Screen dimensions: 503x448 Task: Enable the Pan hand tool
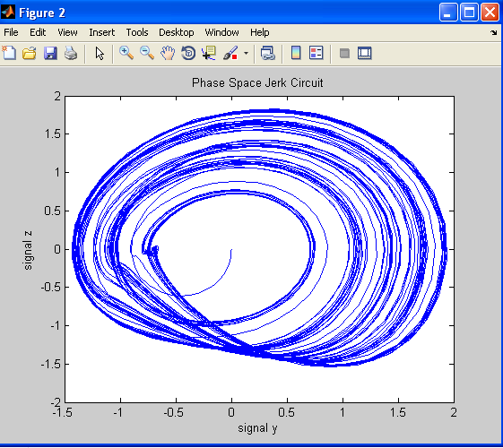click(x=168, y=53)
